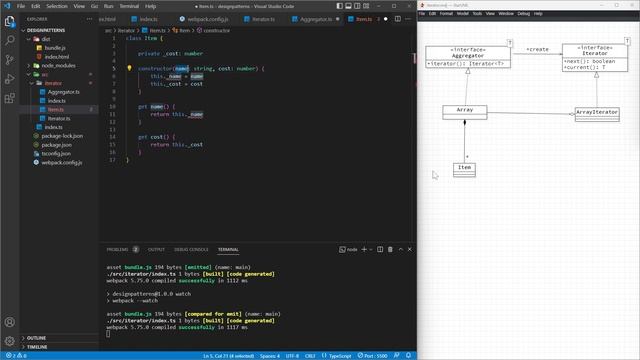
Task: Select the ArrayIterator class in StarUML diagram
Action: [x=597, y=114]
